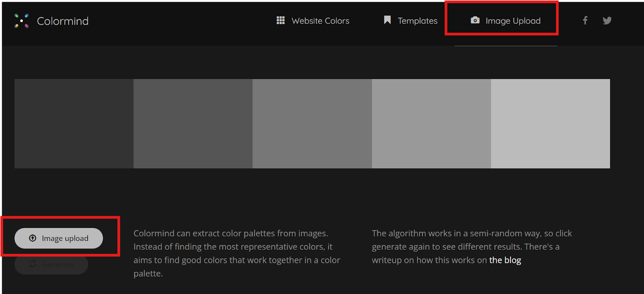Select the fourth medium-light gray swatch

click(x=431, y=124)
